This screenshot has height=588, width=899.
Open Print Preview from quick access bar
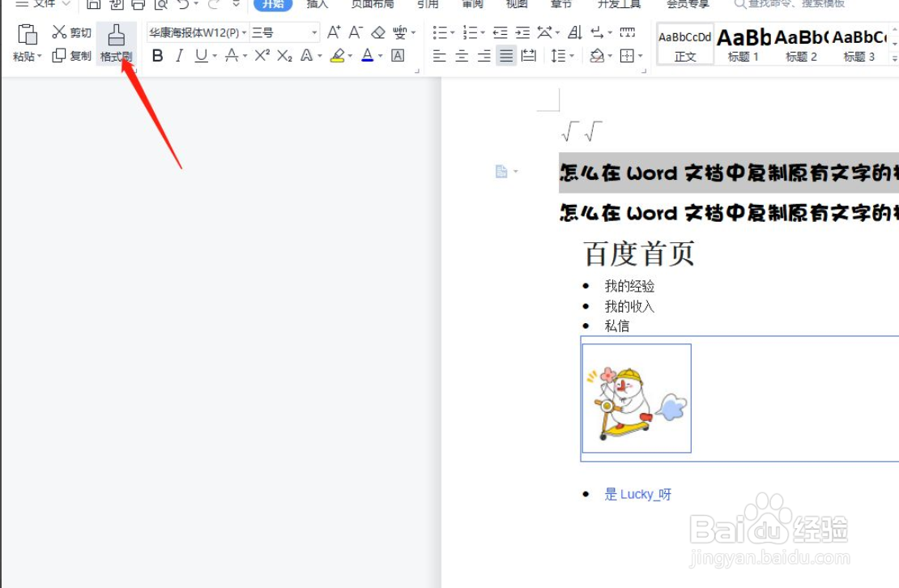(161, 4)
